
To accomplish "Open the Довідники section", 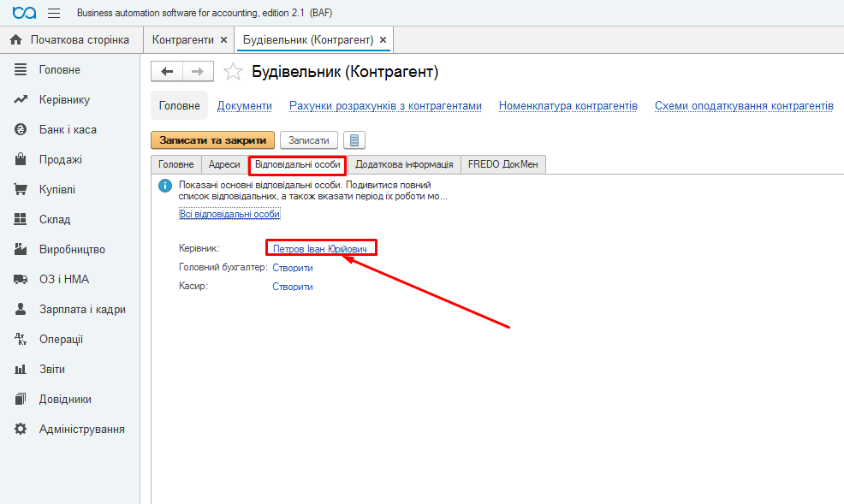I will [65, 400].
